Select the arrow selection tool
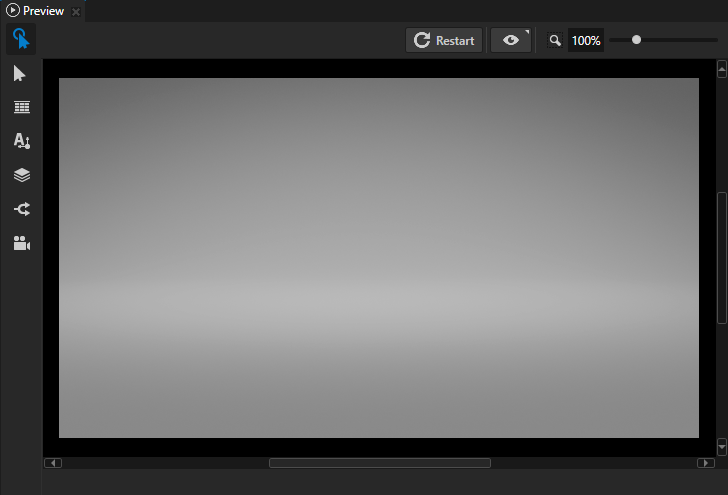Screen dimensions: 728x495 (21, 74)
